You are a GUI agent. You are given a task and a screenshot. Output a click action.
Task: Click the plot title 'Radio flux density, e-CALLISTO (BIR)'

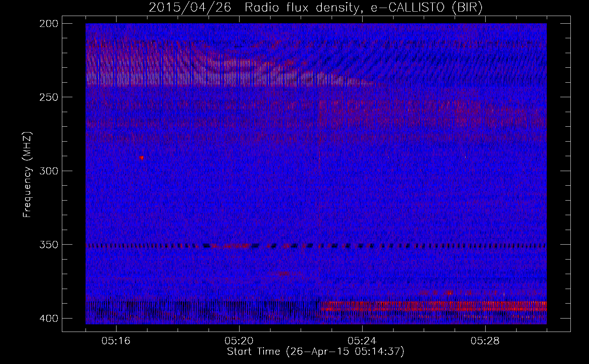click(363, 8)
